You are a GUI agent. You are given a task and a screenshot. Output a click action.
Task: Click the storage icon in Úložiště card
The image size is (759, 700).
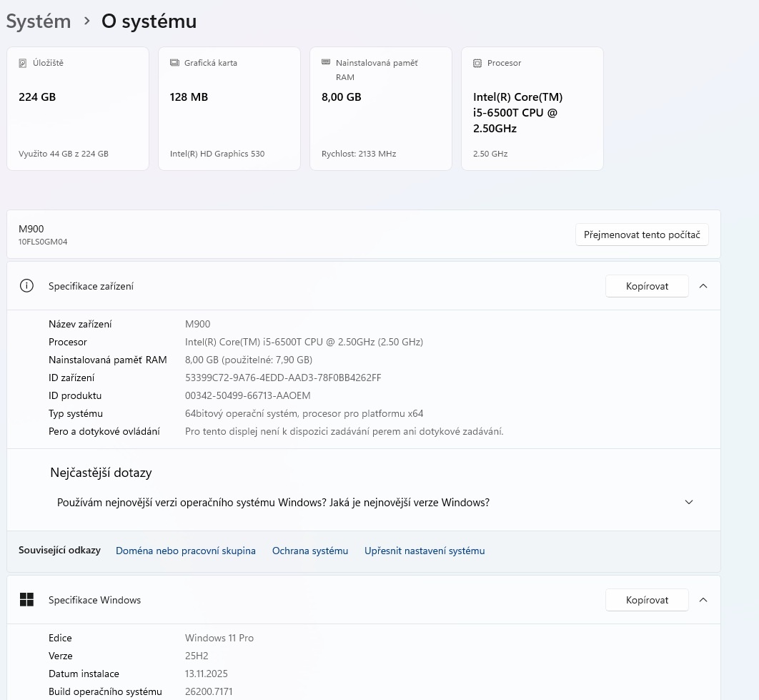pos(23,63)
